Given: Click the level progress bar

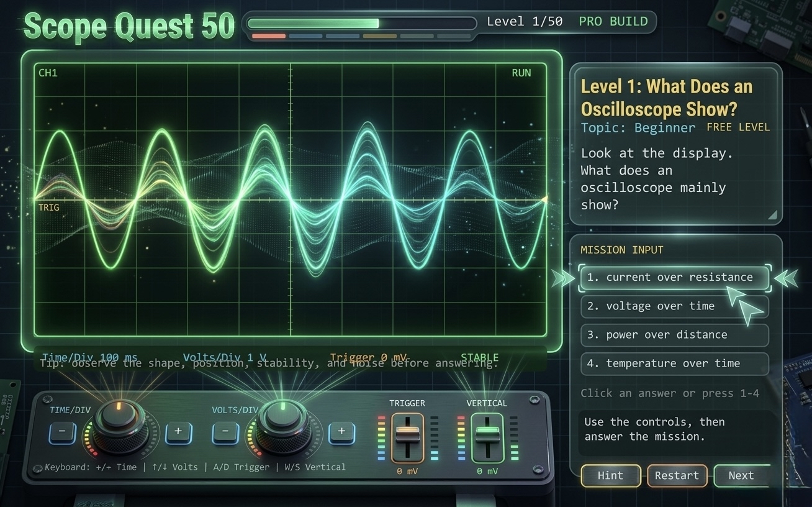Looking at the screenshot, I should 361,24.
